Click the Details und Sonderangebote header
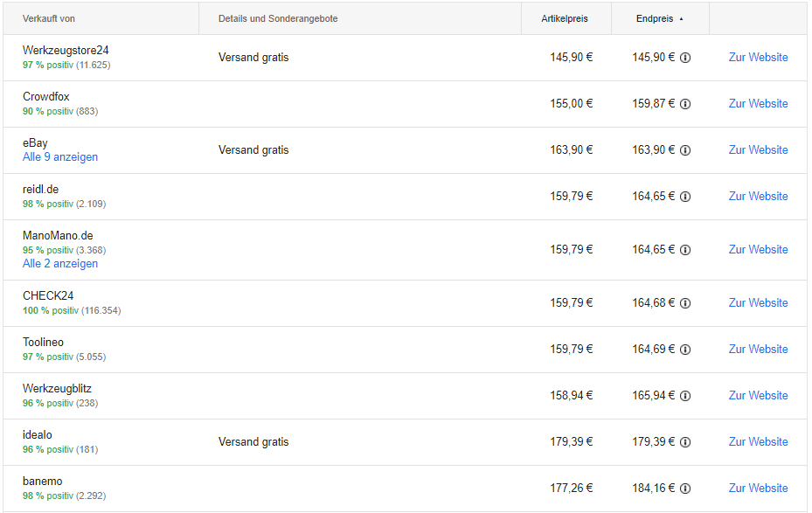 [278, 18]
